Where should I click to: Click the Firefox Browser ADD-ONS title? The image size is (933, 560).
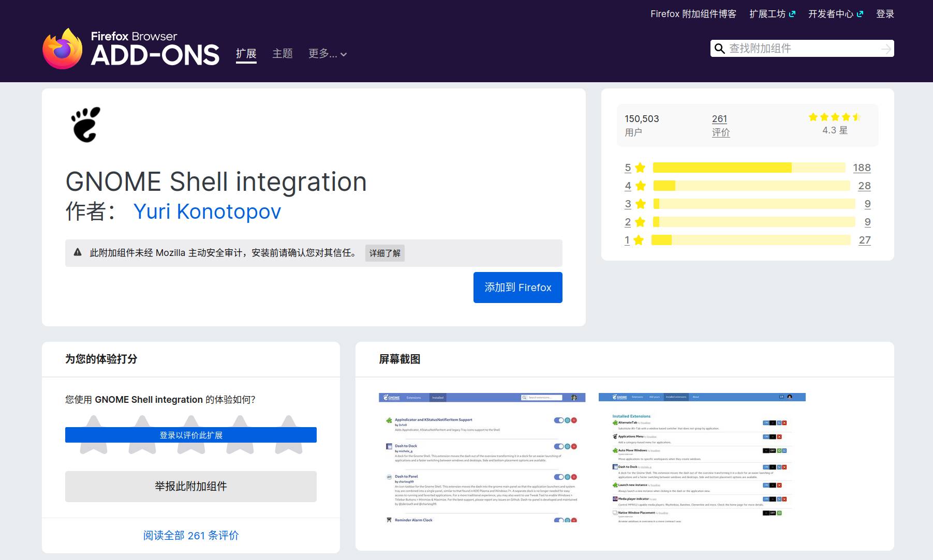[155, 49]
